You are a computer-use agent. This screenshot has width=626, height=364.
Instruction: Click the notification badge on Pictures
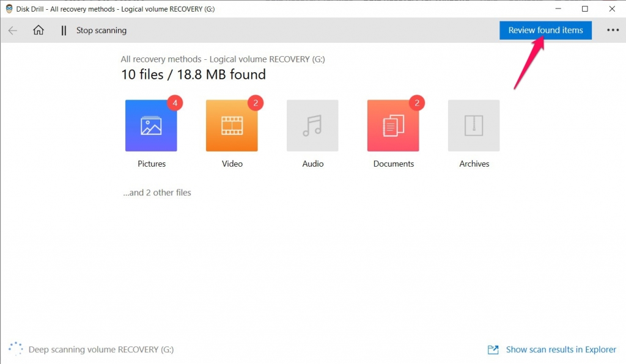click(174, 103)
